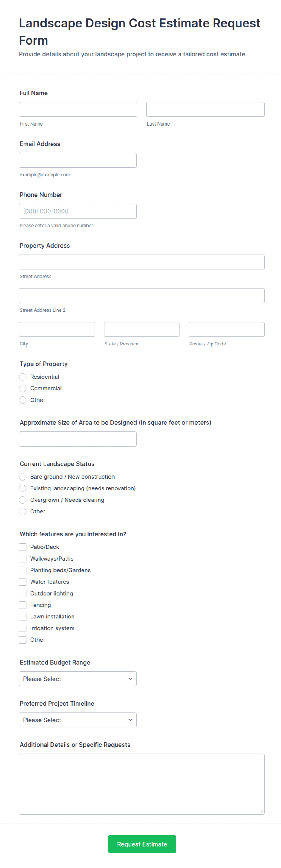Image resolution: width=281 pixels, height=868 pixels.
Task: Open the Estimated Budget Range dropdown
Action: tap(78, 679)
